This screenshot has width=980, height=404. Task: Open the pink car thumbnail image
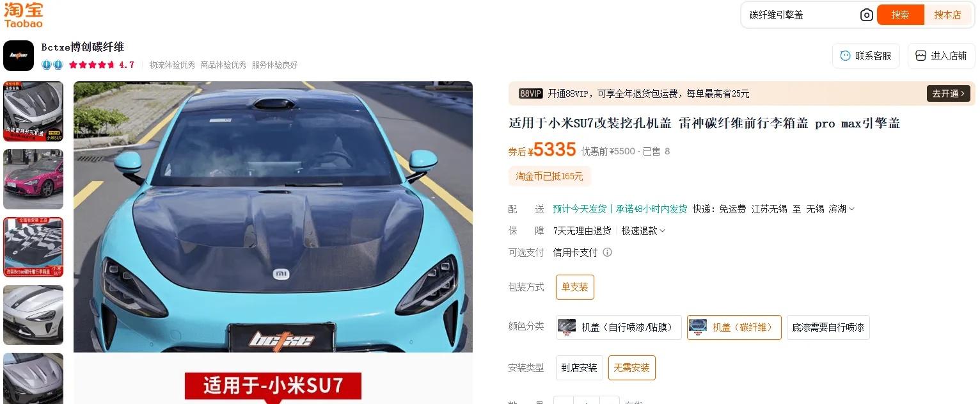click(x=33, y=179)
